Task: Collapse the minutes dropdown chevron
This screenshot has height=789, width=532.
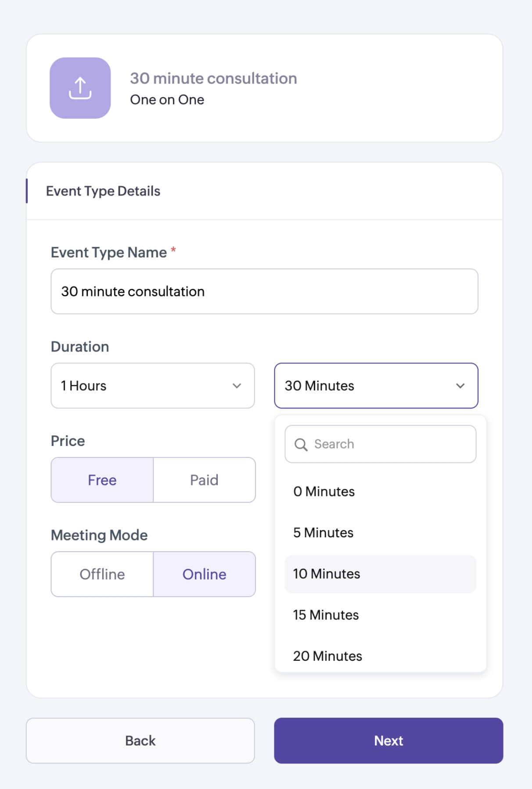Action: (460, 386)
